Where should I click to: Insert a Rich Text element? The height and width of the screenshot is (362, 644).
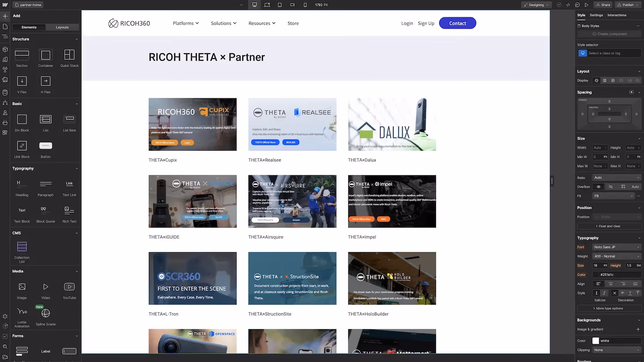(69, 214)
